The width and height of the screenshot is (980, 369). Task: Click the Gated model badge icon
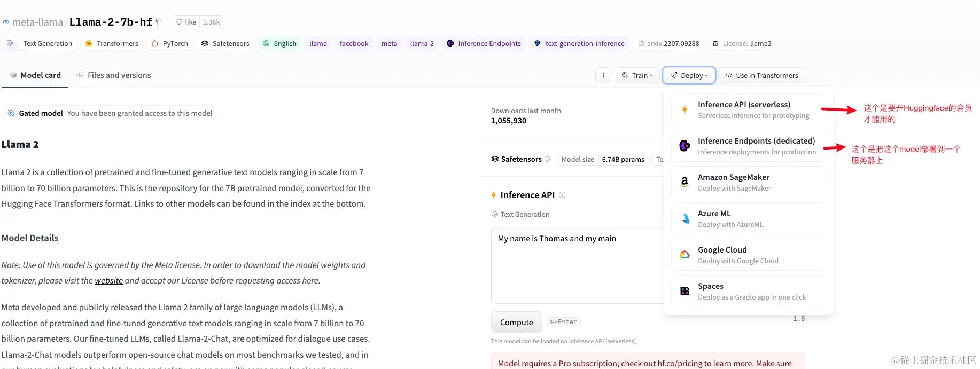pyautogui.click(x=11, y=113)
